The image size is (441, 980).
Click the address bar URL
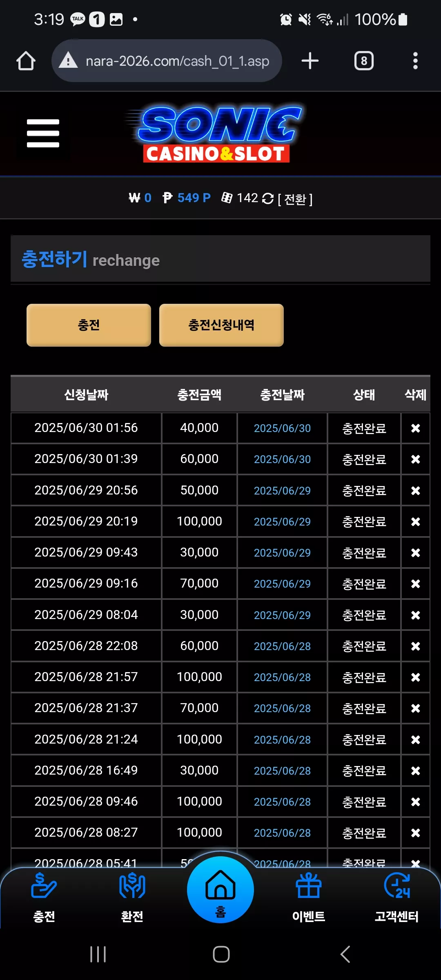[x=177, y=61]
